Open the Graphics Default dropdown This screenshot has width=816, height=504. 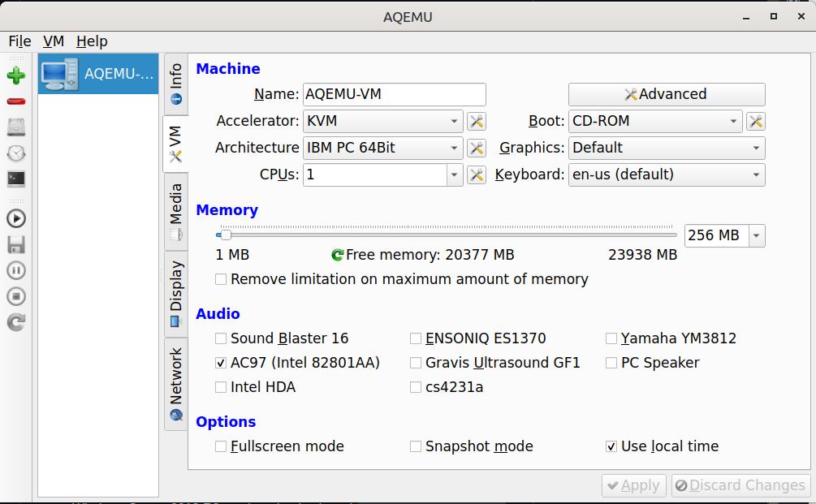pyautogui.click(x=667, y=149)
